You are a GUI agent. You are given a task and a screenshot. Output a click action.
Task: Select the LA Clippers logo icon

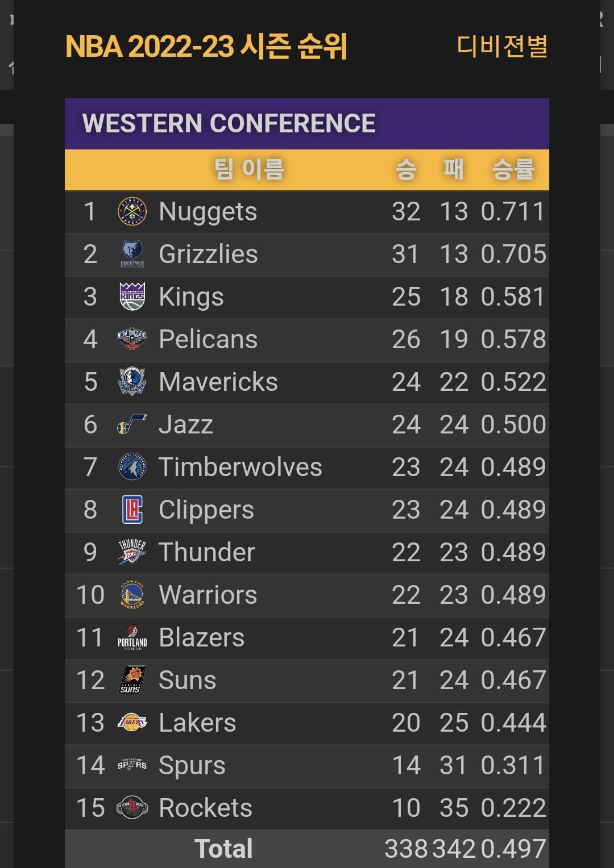pos(132,510)
